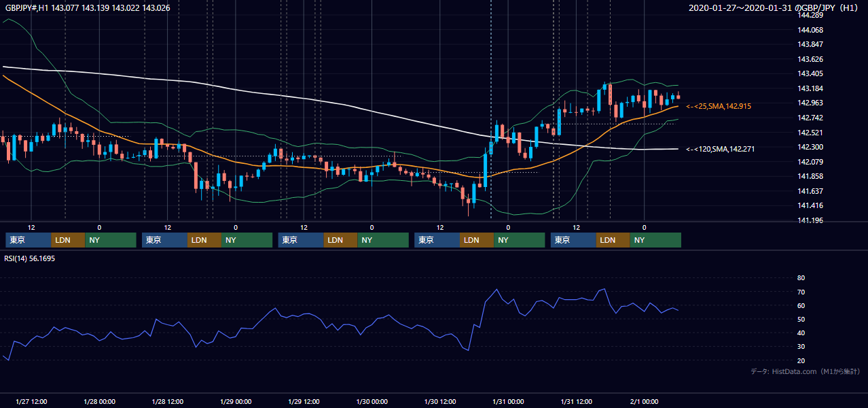This screenshot has height=408, width=868.
Task: Click price axis value 142.521
Action: (810, 133)
